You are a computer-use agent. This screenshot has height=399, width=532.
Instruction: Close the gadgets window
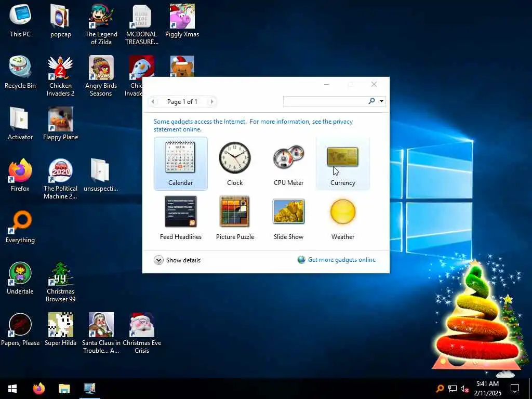coord(374,84)
